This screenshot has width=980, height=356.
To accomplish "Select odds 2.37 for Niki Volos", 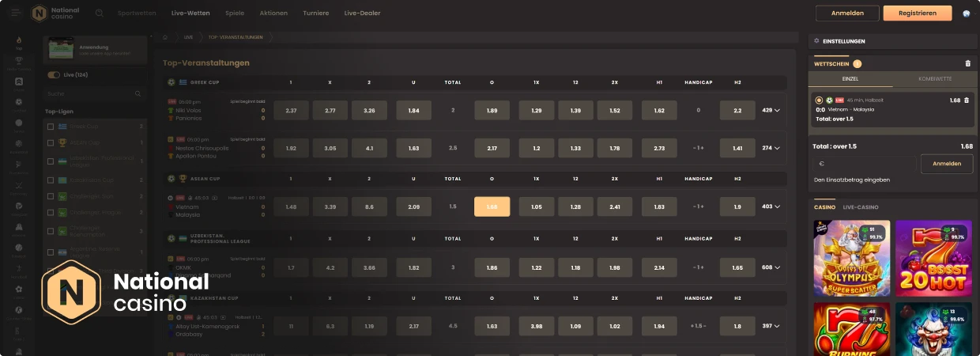I will coord(291,111).
